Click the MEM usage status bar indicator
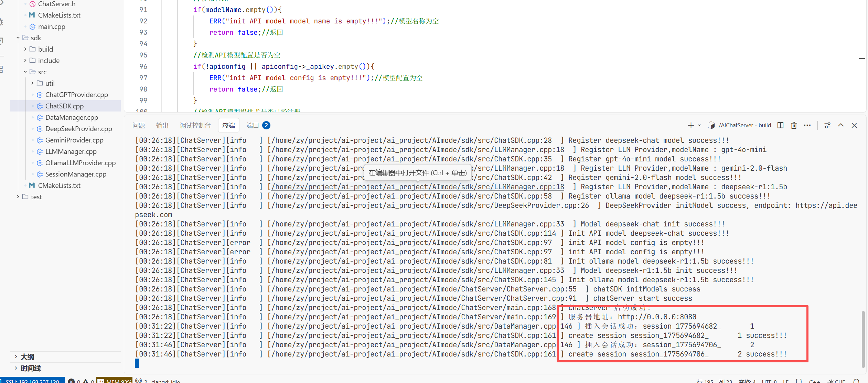The height and width of the screenshot is (383, 868). coord(115,381)
